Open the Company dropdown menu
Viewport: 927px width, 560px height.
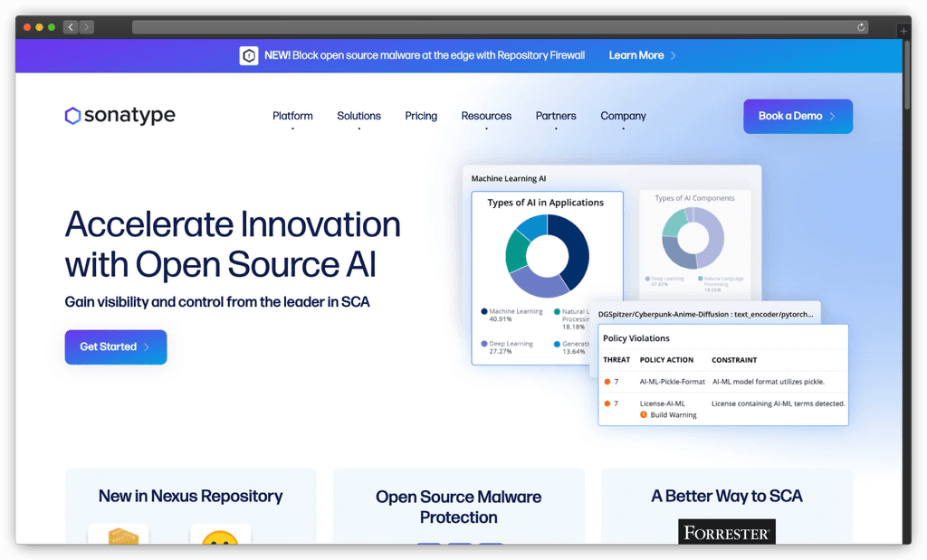(x=623, y=116)
